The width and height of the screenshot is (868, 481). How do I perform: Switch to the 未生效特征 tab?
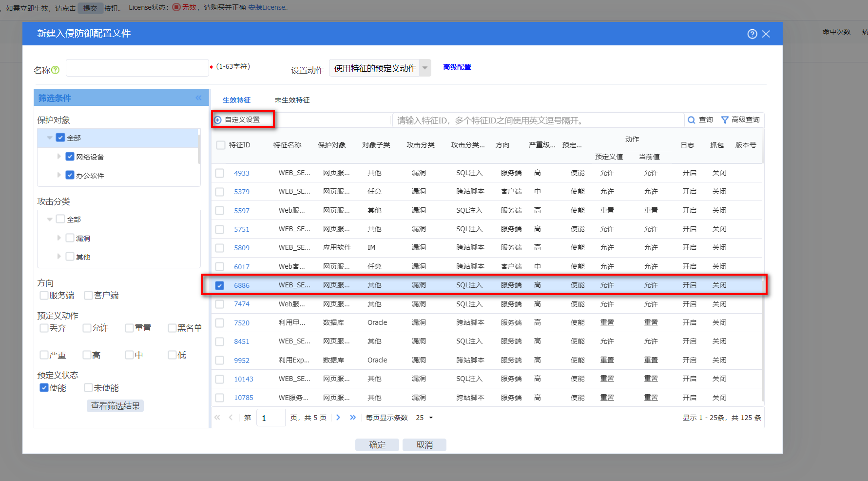point(292,100)
